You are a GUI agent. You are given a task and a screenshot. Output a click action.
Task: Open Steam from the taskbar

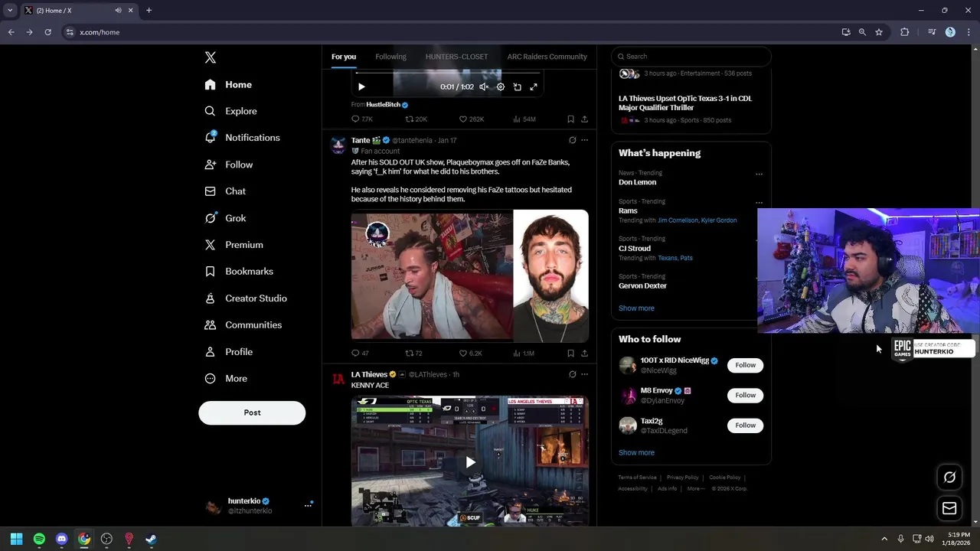tap(151, 540)
